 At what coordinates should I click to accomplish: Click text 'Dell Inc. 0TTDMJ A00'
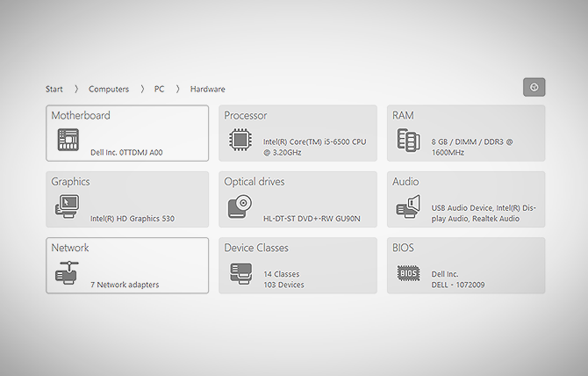pyautogui.click(x=126, y=152)
